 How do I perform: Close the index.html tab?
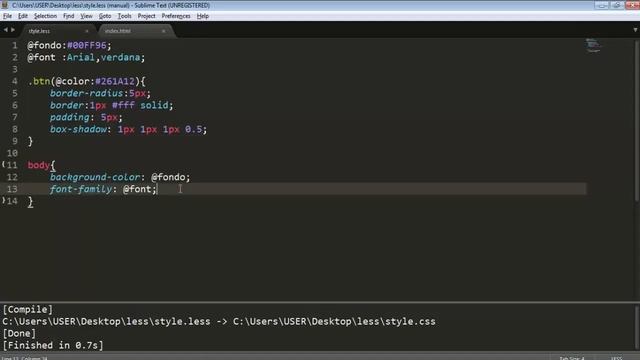point(164,31)
